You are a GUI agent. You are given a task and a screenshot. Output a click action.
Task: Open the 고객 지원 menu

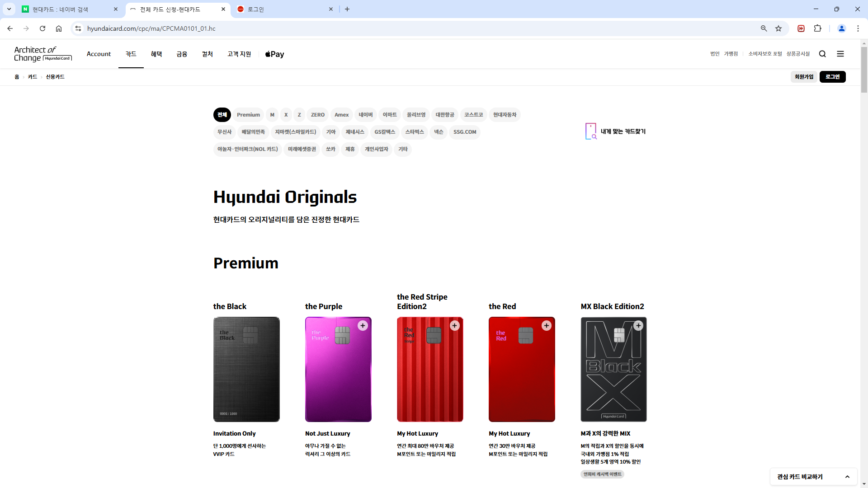point(239,54)
